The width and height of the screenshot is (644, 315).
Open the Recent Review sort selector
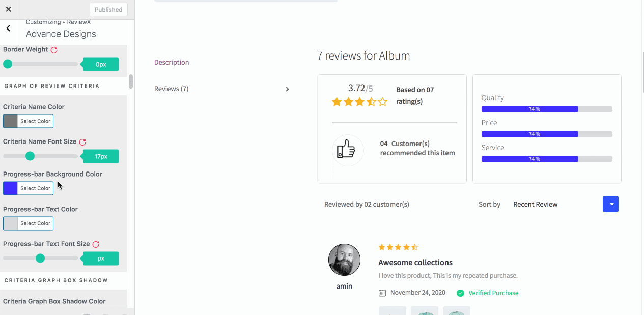535,204
